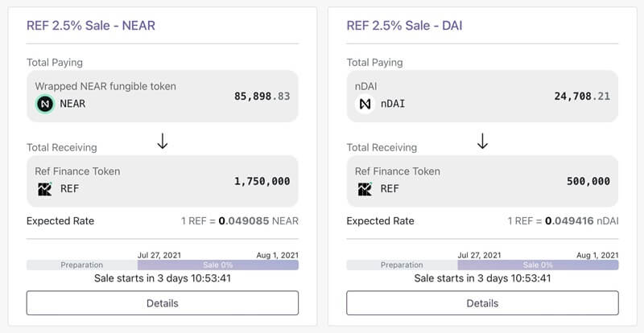Screen dimensions: 644x333
Task: Open Details for the DAI sale
Action: [x=482, y=303]
